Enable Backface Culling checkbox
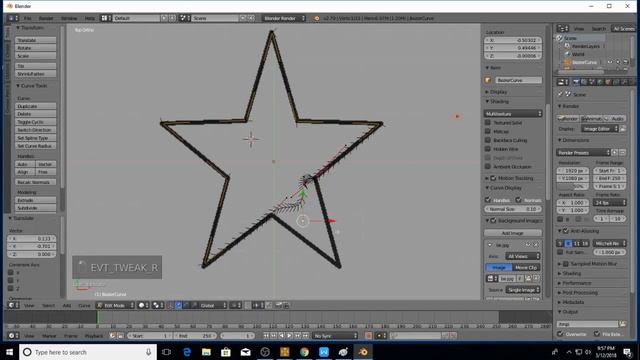This screenshot has width=640, height=360. 488,140
